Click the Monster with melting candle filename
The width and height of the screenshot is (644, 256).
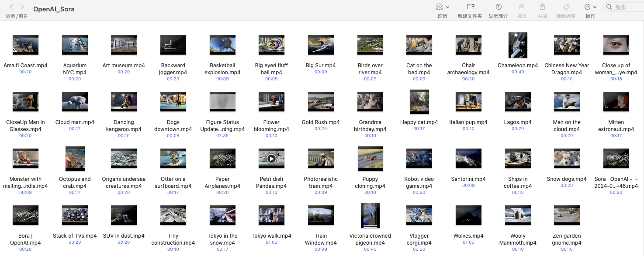[x=25, y=183]
